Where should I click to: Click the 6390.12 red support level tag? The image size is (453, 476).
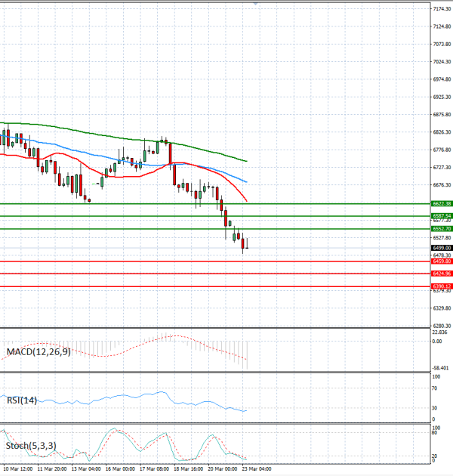(x=442, y=286)
